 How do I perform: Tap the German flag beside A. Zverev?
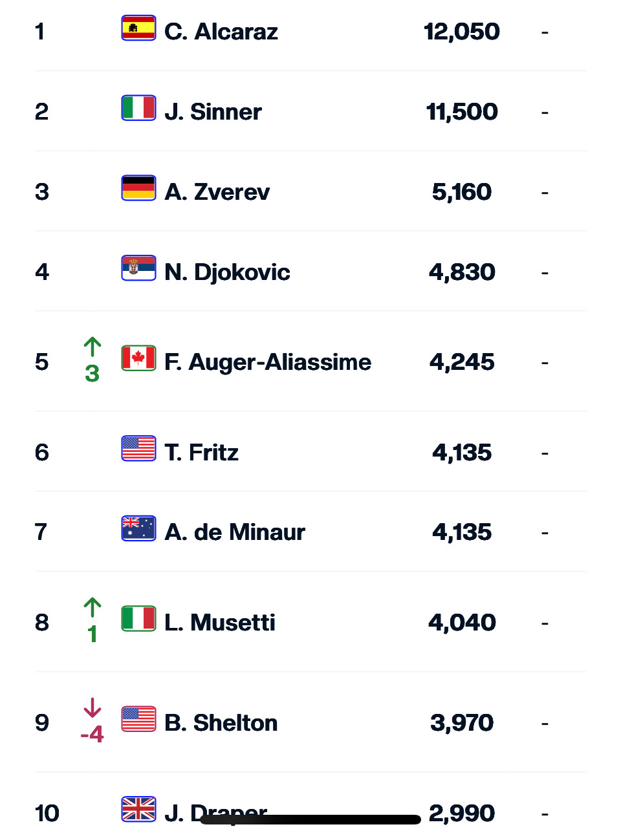click(x=138, y=188)
